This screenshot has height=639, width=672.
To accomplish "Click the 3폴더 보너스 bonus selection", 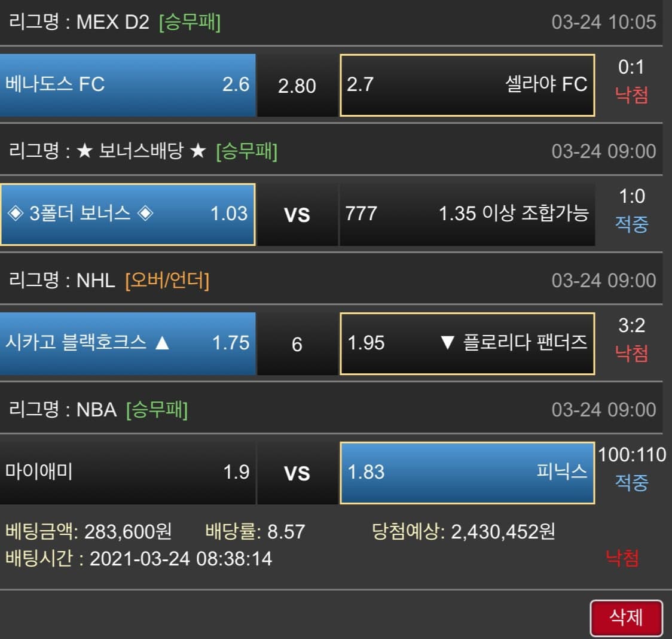I will pos(127,214).
